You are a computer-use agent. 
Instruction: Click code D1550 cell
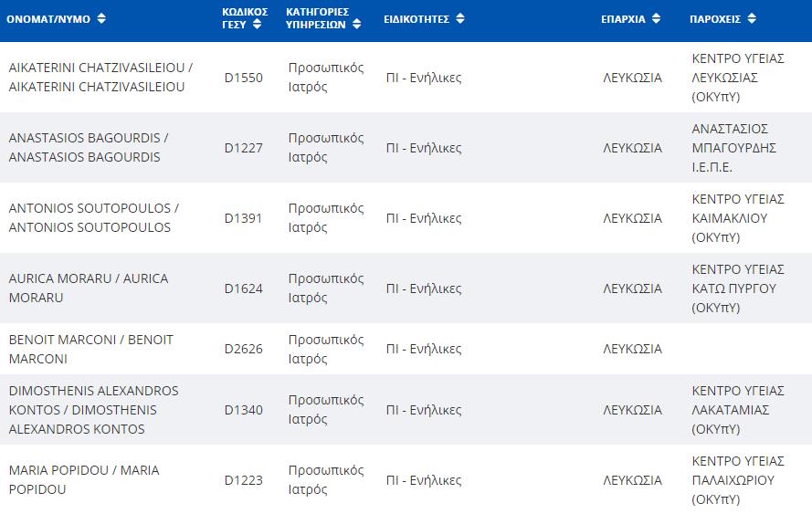[x=243, y=78]
